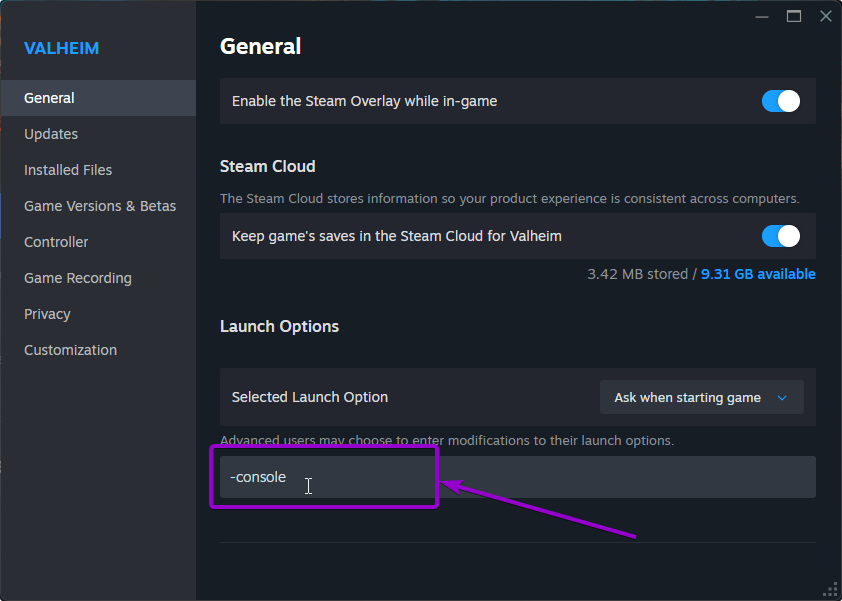Close the Valheim properties window
Viewport: 842px width, 601px height.
pos(826,16)
